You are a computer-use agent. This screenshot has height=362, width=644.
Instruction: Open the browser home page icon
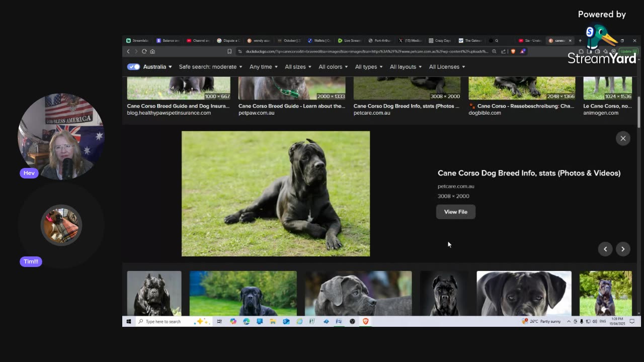click(152, 51)
